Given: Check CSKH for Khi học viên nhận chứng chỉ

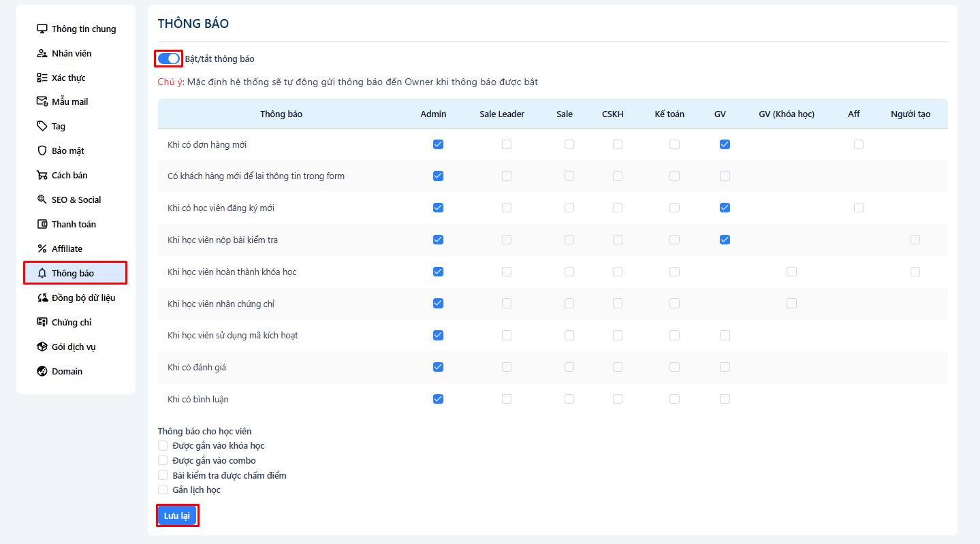Looking at the screenshot, I should tap(618, 303).
